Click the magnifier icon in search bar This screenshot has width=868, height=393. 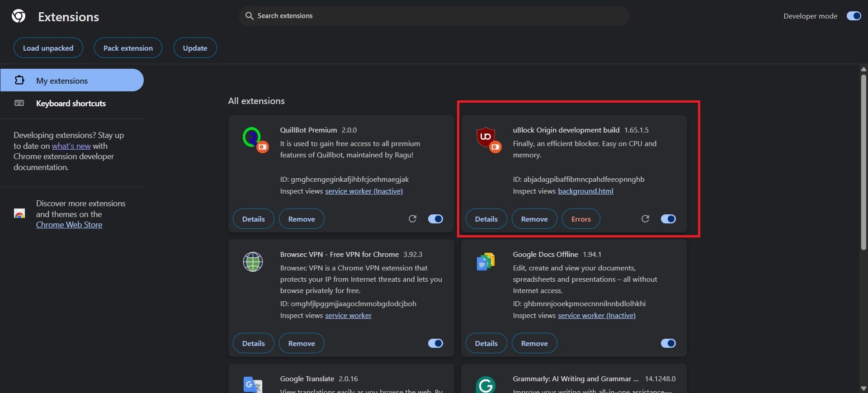249,16
